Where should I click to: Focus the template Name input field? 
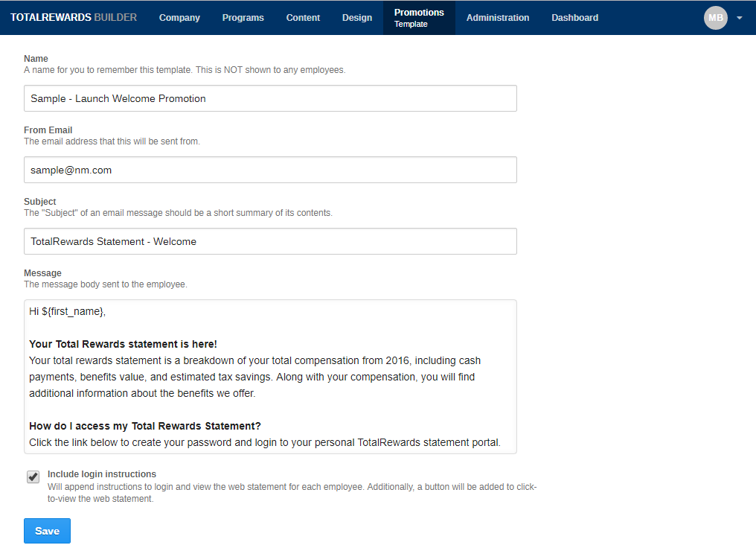click(271, 98)
